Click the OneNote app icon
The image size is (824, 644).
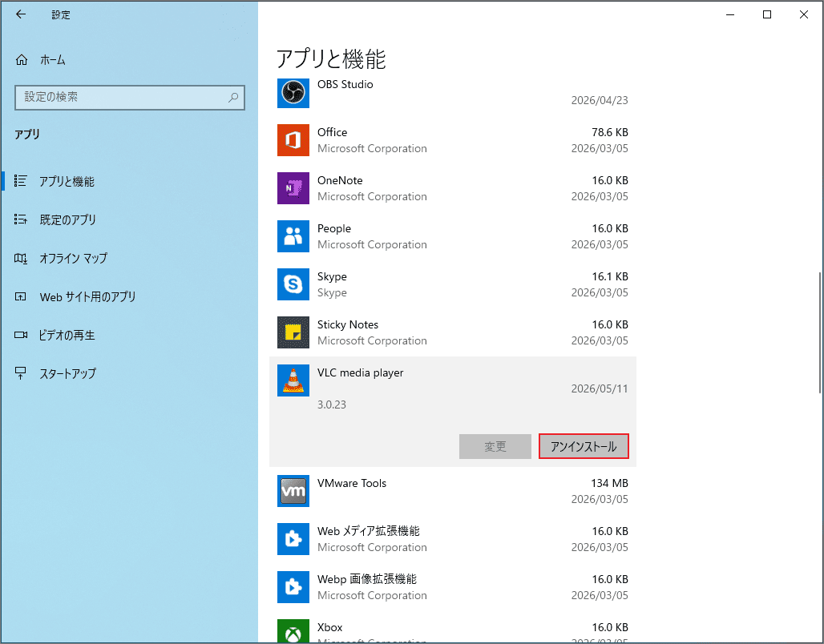pos(293,188)
